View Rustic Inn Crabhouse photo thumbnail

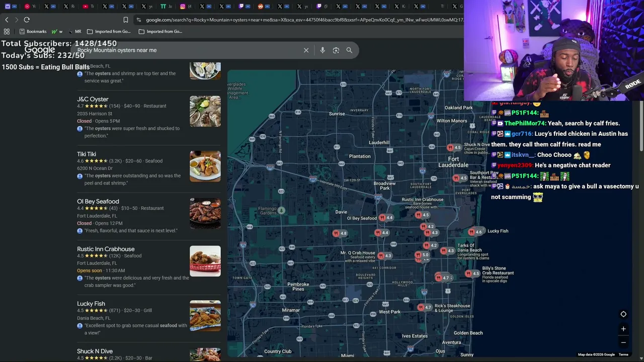pyautogui.click(x=205, y=261)
